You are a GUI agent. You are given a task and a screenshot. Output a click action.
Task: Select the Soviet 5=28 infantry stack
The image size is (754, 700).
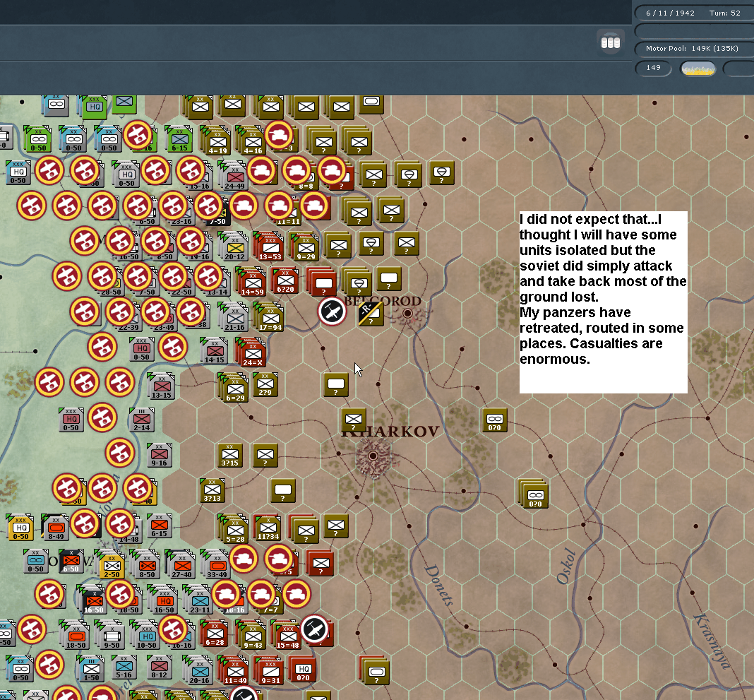(234, 530)
